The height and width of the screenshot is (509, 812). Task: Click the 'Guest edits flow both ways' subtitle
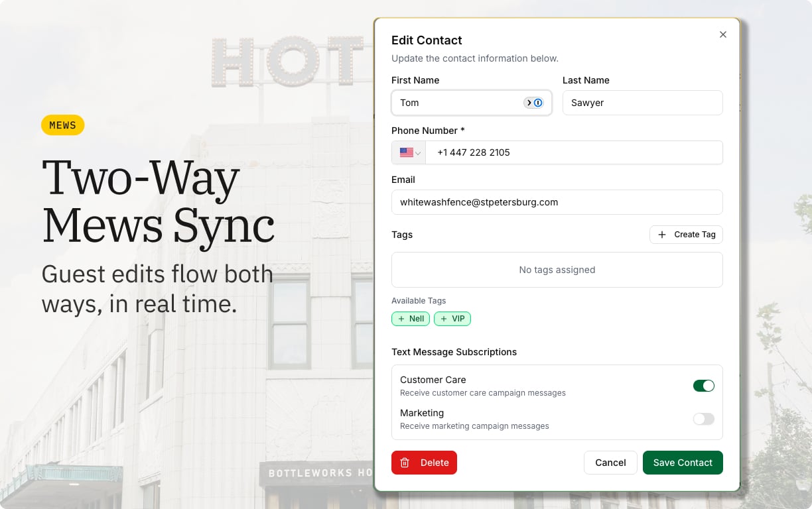click(x=157, y=289)
